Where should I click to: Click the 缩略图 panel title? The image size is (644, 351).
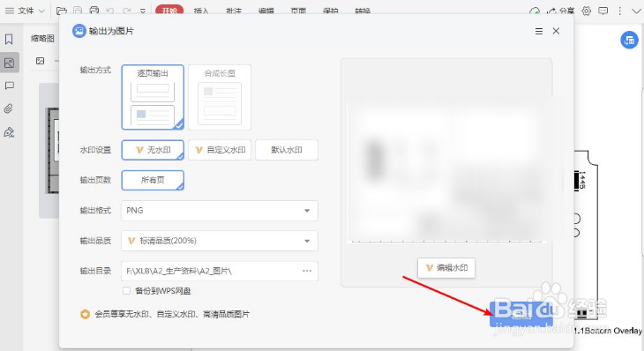[x=42, y=39]
